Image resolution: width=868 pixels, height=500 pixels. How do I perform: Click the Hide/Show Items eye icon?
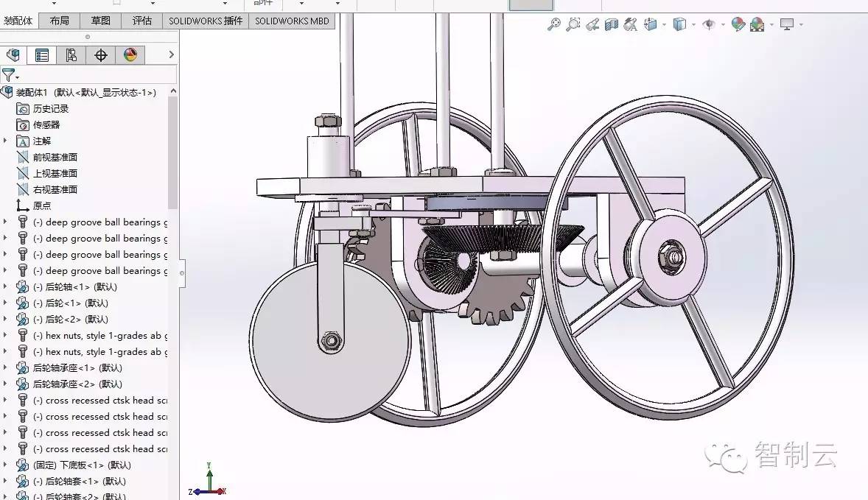pyautogui.click(x=709, y=24)
